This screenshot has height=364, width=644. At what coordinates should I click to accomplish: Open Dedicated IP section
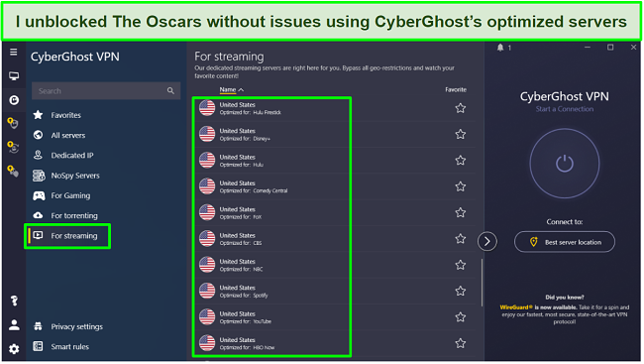pos(72,156)
